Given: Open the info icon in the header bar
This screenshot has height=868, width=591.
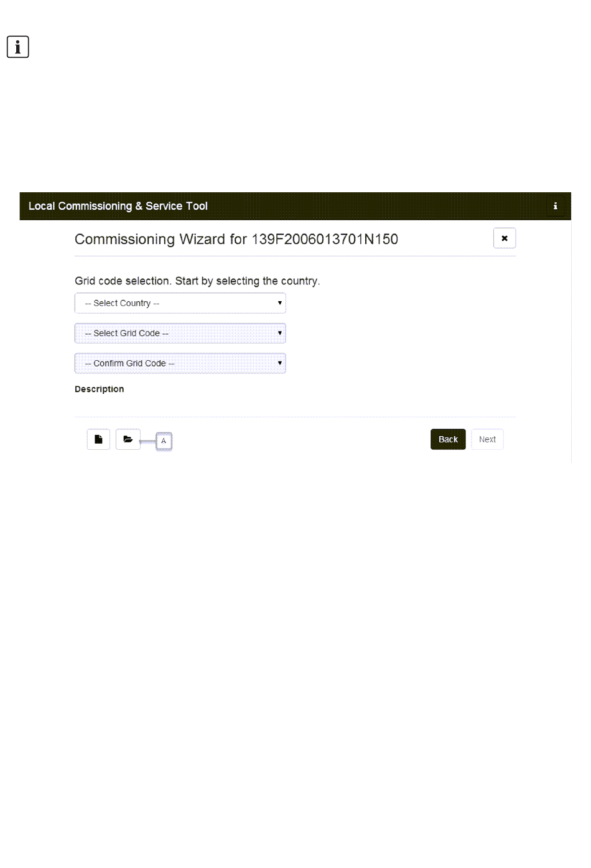Looking at the screenshot, I should point(556,206).
